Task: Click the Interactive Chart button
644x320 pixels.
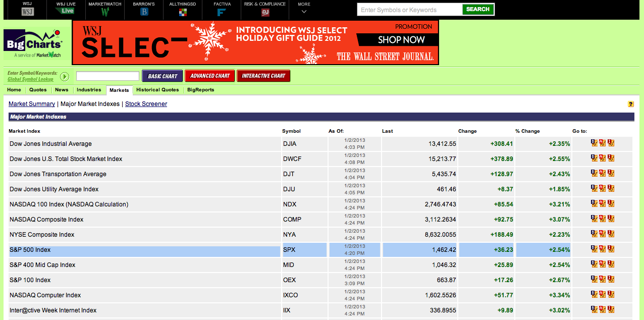Action: (263, 76)
